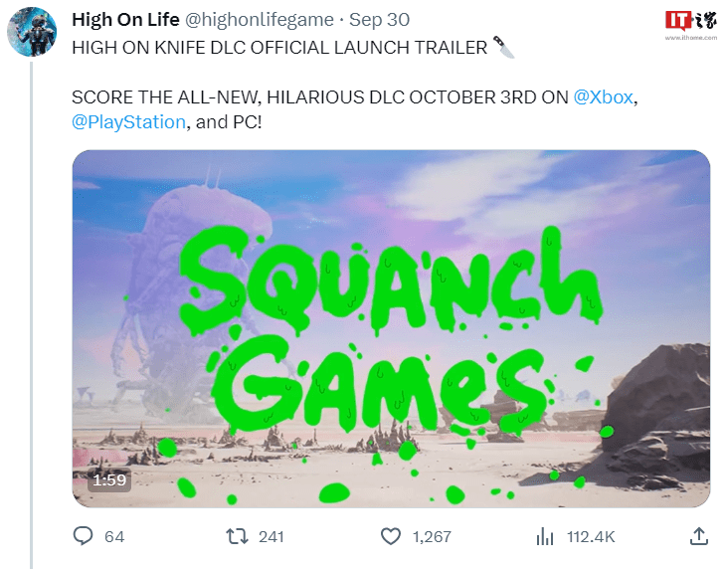Like the tweet with heart icon

391,536
